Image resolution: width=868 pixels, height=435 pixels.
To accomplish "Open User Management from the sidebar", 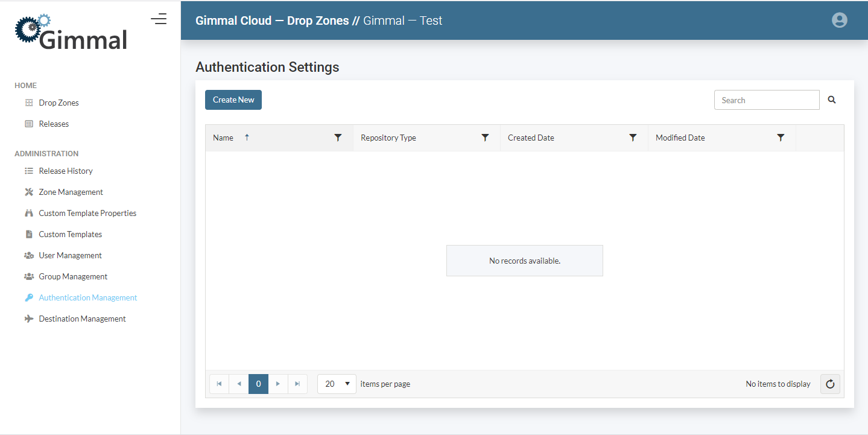I will tap(70, 255).
